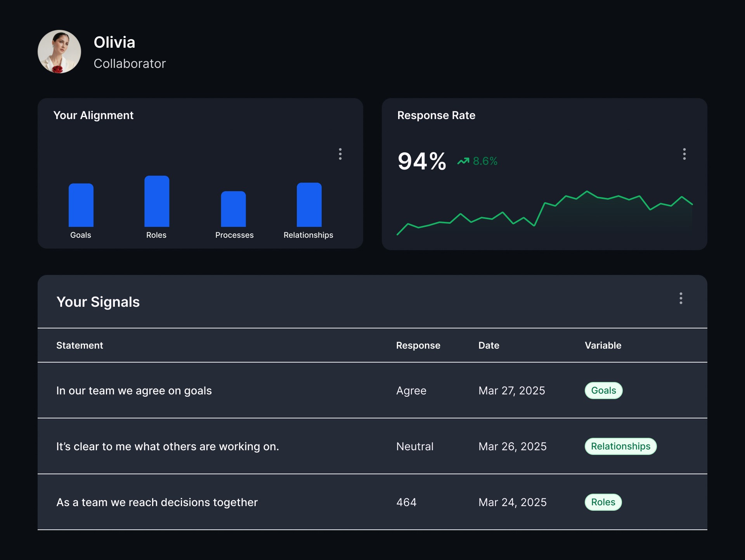Image resolution: width=745 pixels, height=560 pixels.
Task: Sort by the Date column header
Action: [x=489, y=346]
